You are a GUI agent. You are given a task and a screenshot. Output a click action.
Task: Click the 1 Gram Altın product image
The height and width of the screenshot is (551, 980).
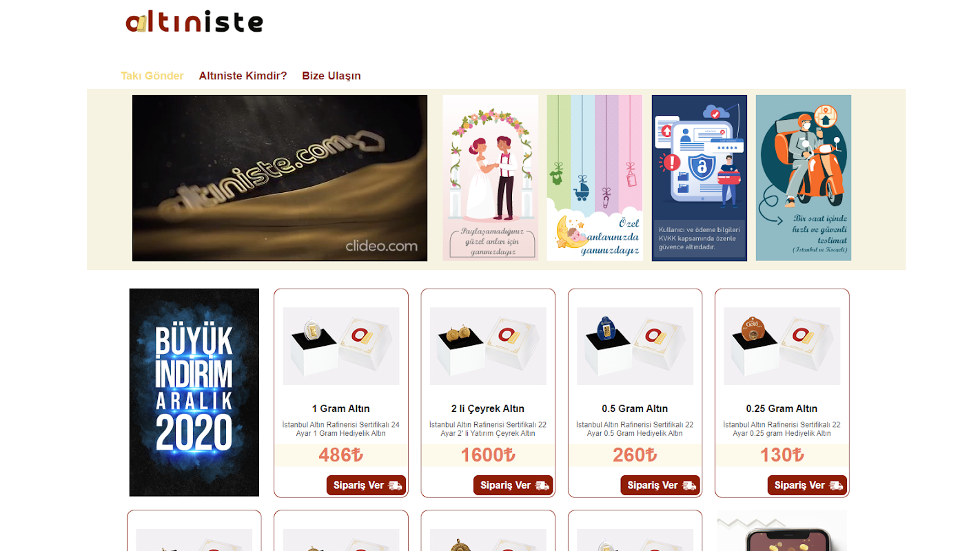coord(341,346)
